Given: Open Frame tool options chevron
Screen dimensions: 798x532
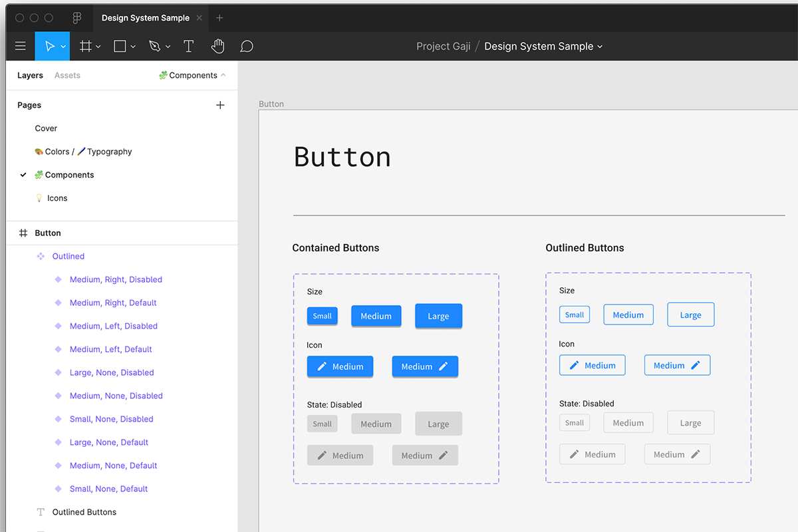Looking at the screenshot, I should pyautogui.click(x=98, y=47).
